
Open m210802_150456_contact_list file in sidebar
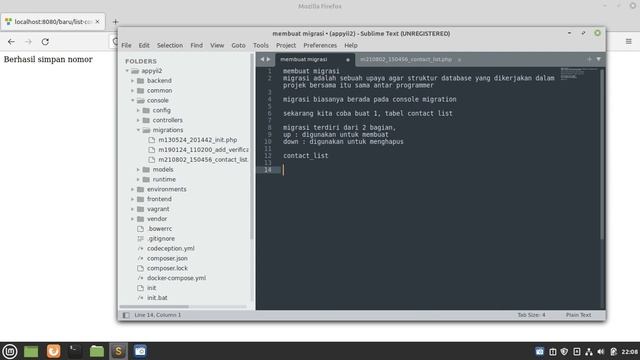[x=203, y=160]
